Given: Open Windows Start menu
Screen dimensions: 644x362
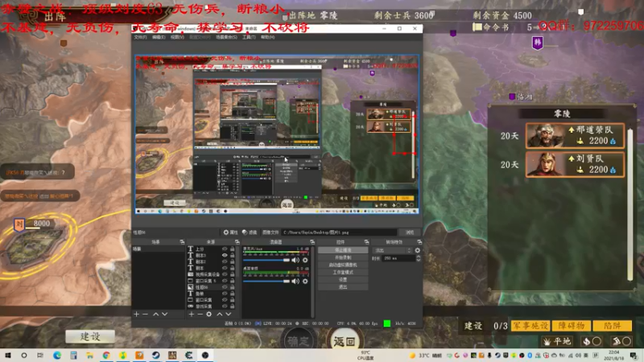Looking at the screenshot, I should pyautogui.click(x=8, y=355).
